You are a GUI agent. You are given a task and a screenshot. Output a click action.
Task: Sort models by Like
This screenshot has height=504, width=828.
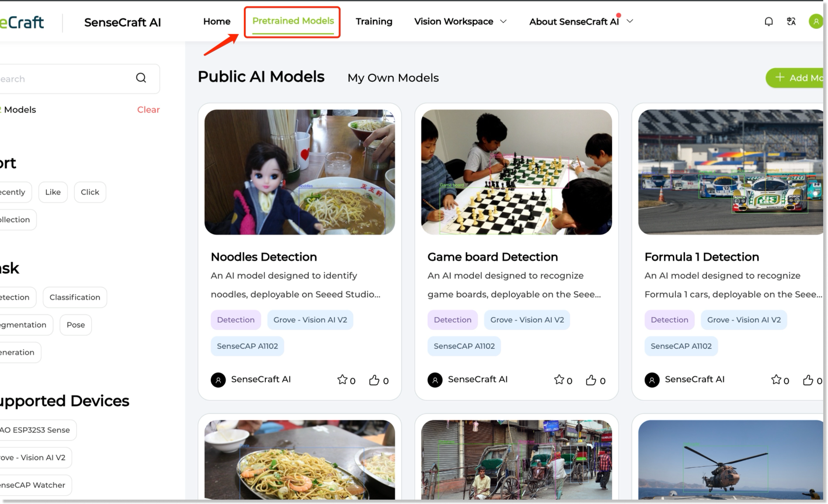(x=53, y=192)
